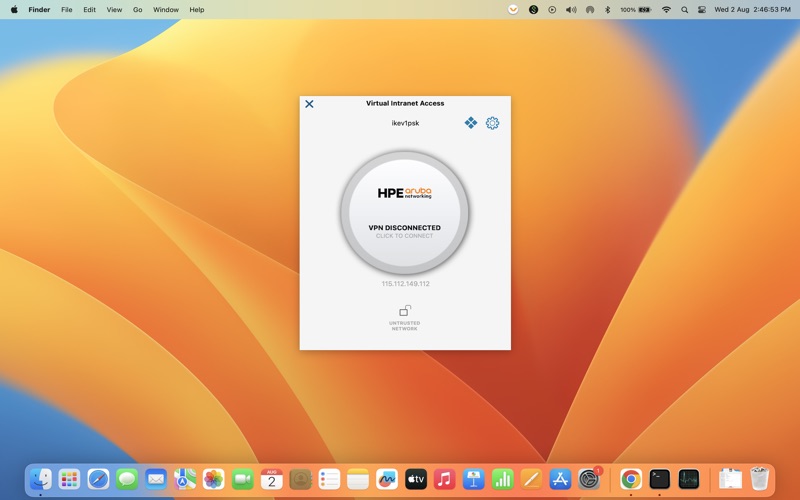Open the documents stack in the Dock
The width and height of the screenshot is (800, 500).
(730, 479)
